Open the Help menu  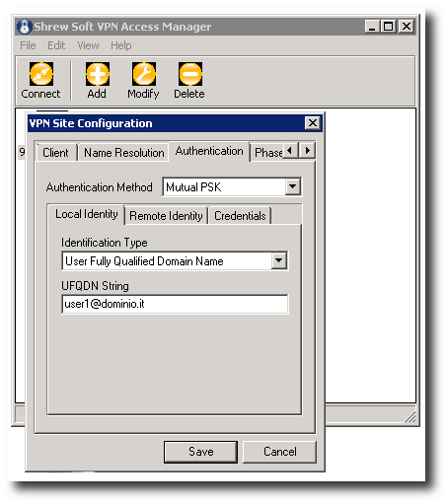point(121,45)
